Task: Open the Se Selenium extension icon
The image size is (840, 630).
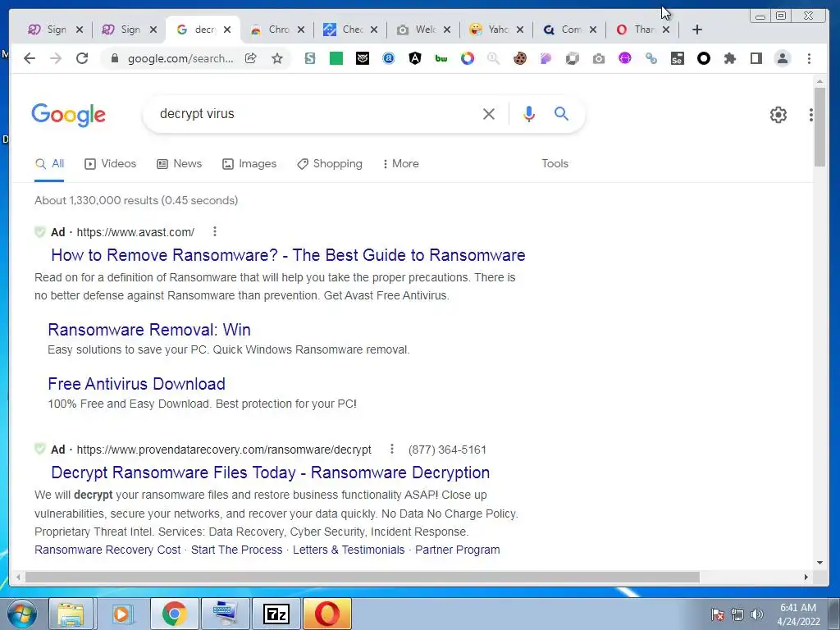Action: pos(677,58)
